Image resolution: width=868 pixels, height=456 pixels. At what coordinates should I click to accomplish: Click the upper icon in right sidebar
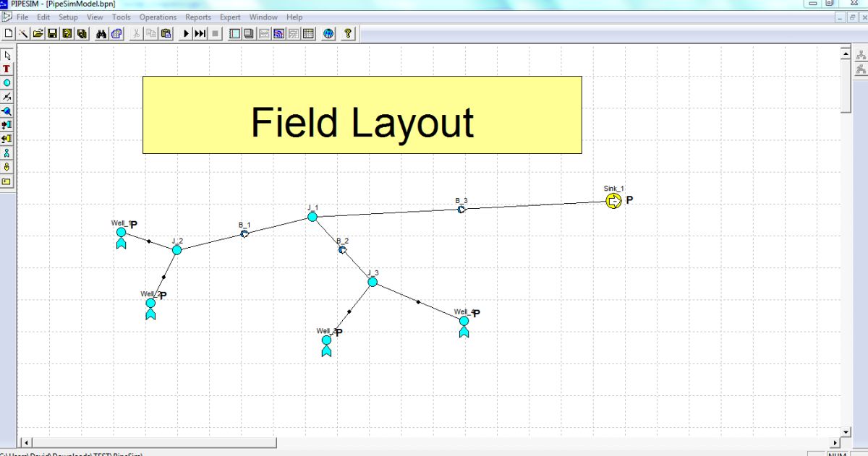861,55
